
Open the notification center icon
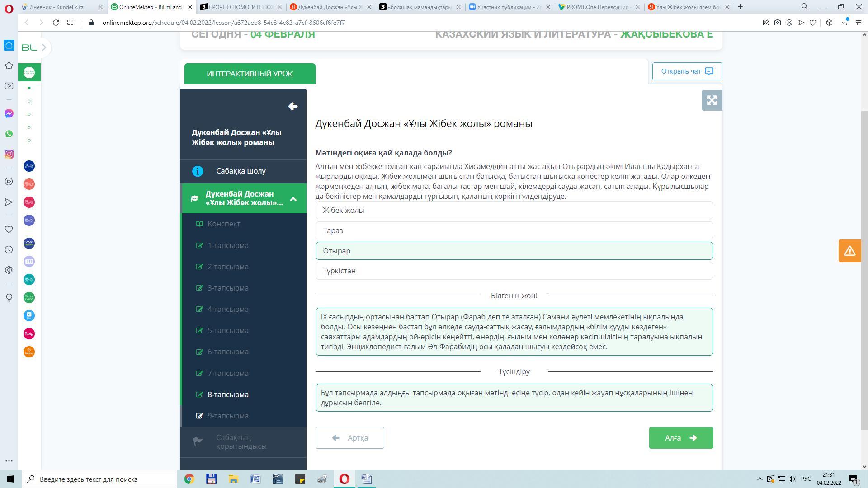pyautogui.click(x=854, y=479)
